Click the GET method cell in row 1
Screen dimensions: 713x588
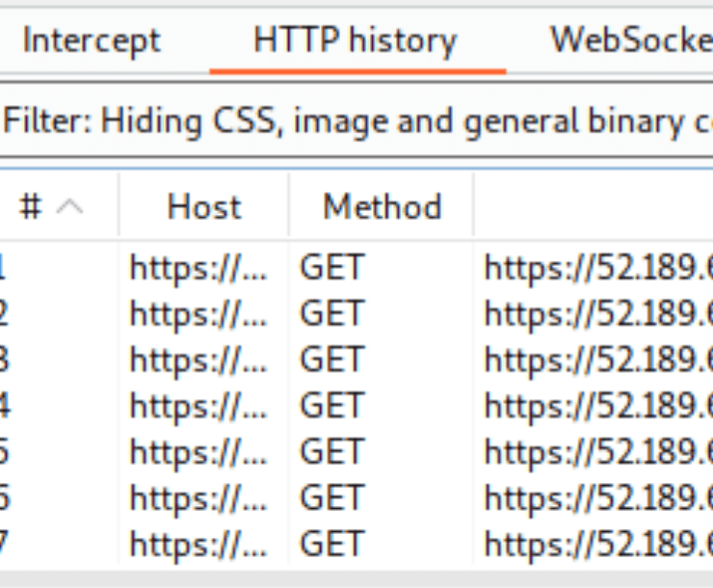(x=332, y=267)
